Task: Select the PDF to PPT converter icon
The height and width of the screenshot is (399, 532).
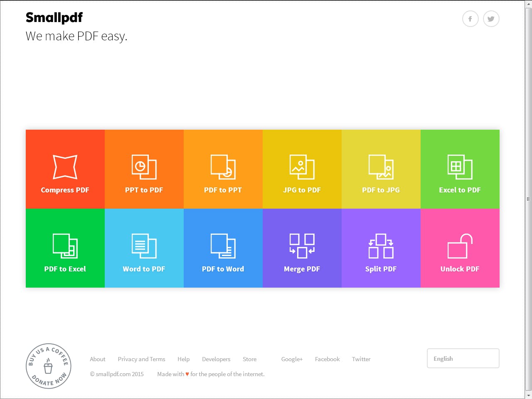Action: click(223, 167)
